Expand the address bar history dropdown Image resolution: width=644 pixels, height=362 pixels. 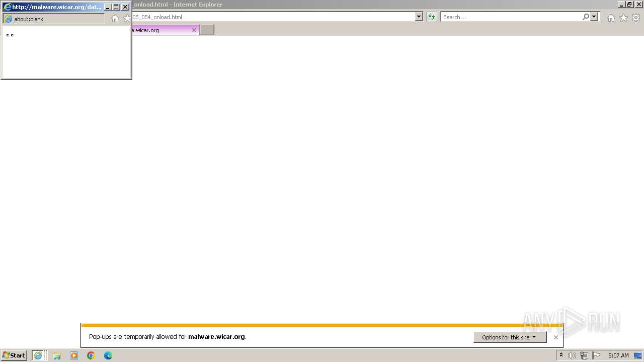click(419, 17)
